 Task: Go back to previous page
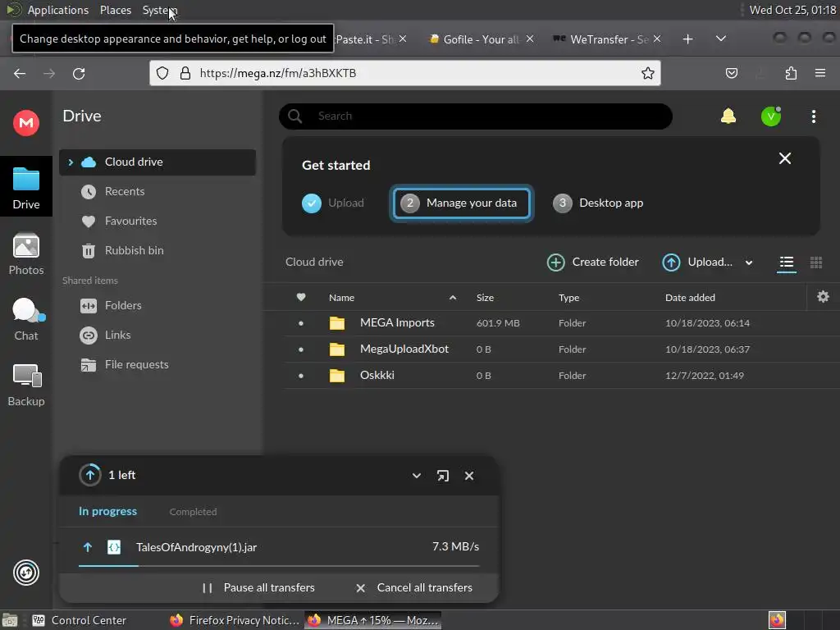20,73
